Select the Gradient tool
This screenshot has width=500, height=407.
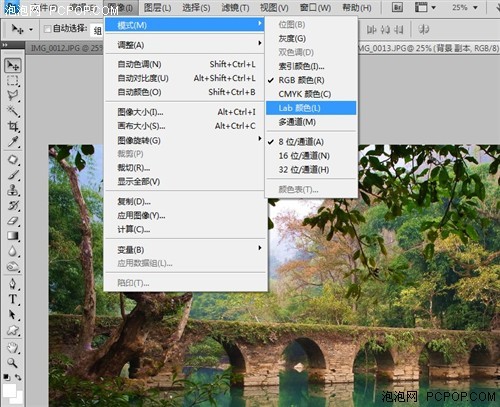pos(13,236)
